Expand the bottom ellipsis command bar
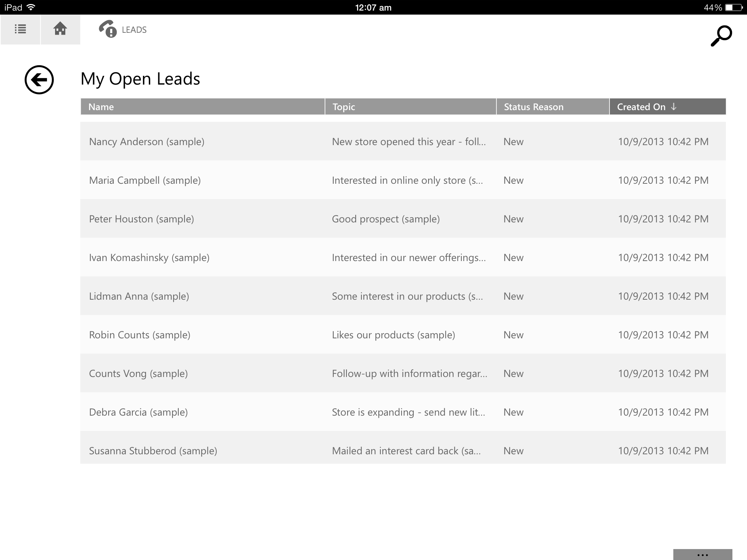 [x=702, y=555]
